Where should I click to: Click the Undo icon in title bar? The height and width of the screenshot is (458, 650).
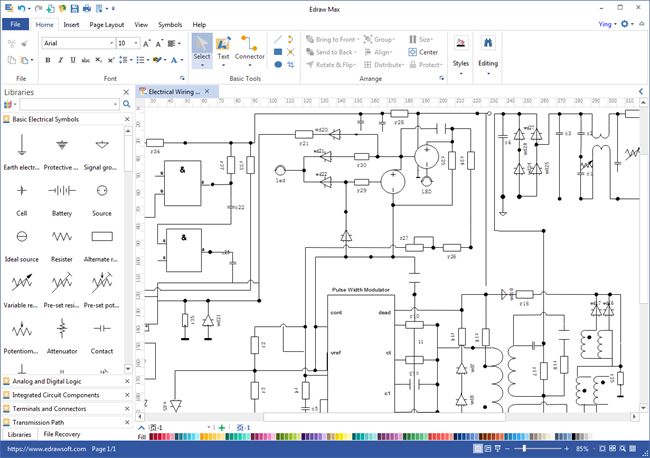click(x=22, y=8)
